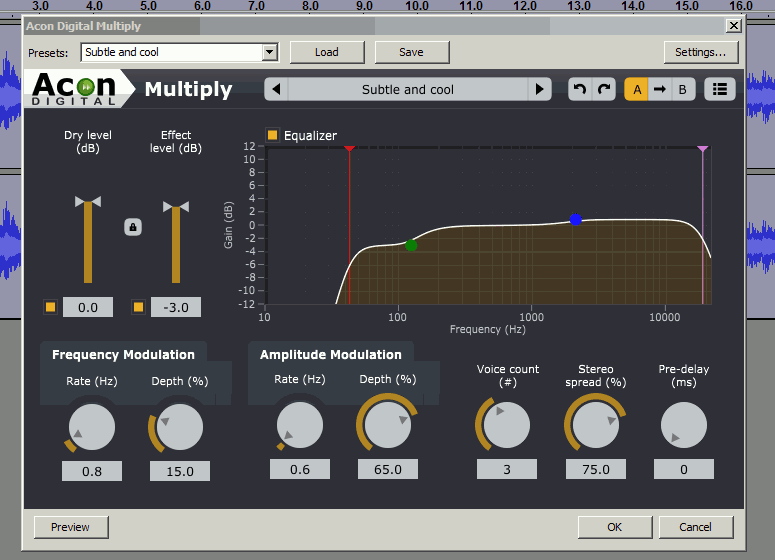Click the Multiply title text
This screenshot has height=560, width=775.
pyautogui.click(x=188, y=89)
